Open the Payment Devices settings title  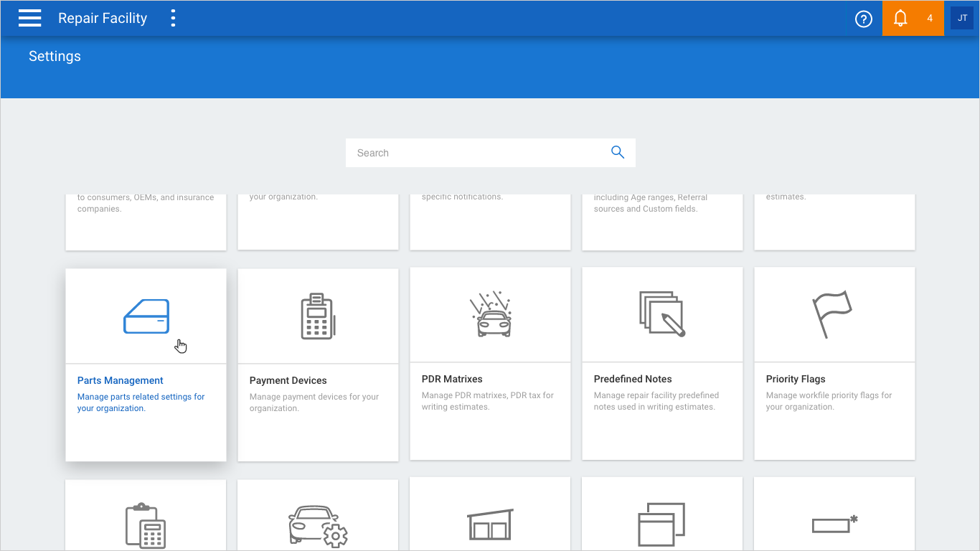(x=288, y=380)
